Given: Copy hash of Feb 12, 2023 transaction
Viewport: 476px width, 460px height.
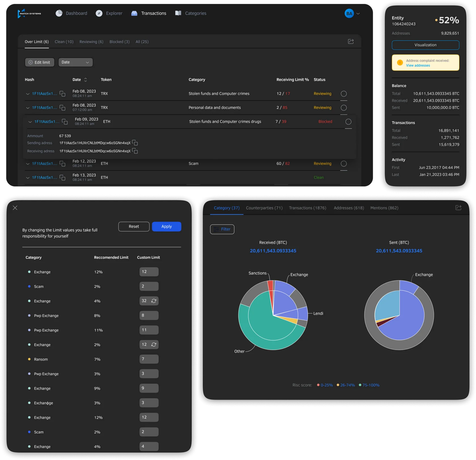Looking at the screenshot, I should coord(63,164).
